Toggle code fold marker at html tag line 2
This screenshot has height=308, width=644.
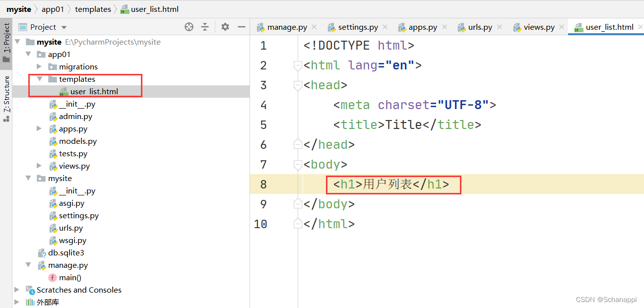pyautogui.click(x=298, y=65)
